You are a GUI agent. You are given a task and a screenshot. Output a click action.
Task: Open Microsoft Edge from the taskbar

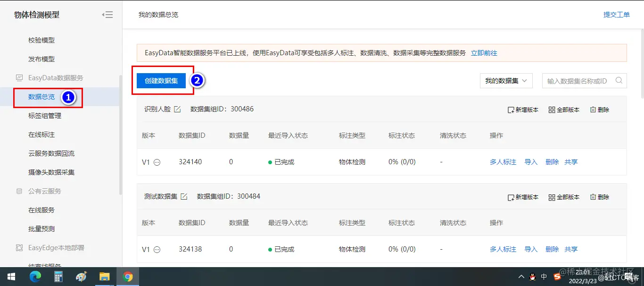35,277
